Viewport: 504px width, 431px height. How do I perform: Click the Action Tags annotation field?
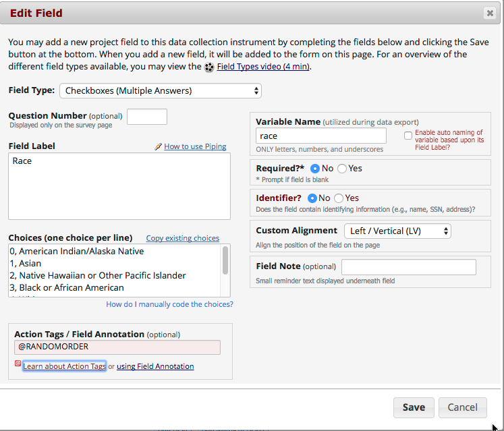coord(117,347)
